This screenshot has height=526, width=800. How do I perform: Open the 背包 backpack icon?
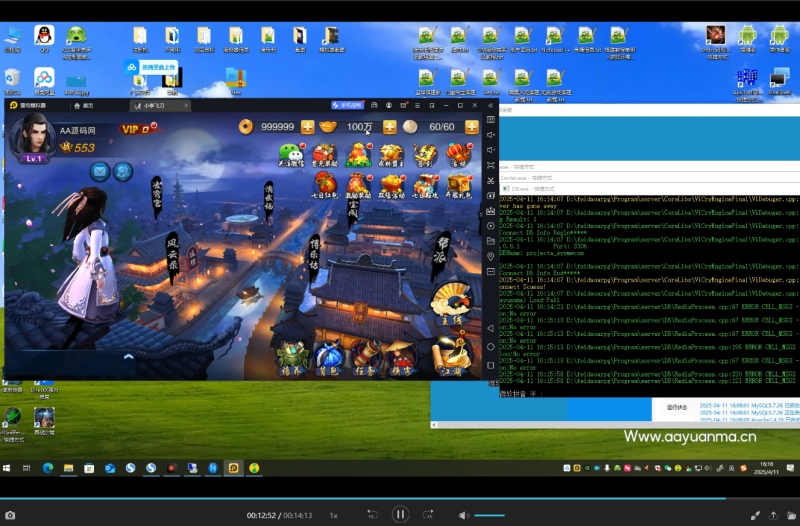(329, 359)
